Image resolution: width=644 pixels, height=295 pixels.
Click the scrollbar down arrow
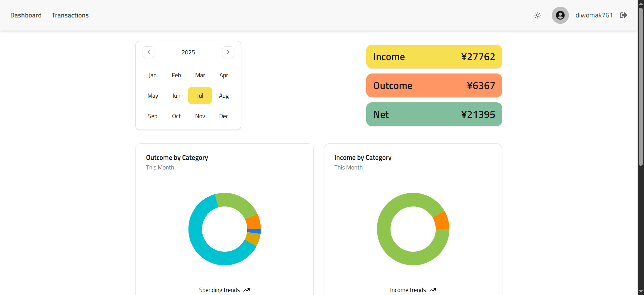pos(641,291)
